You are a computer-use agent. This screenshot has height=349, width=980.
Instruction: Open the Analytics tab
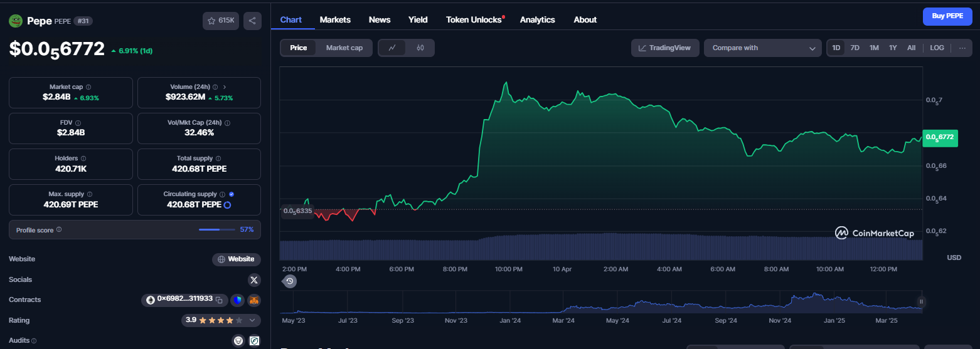(538, 19)
